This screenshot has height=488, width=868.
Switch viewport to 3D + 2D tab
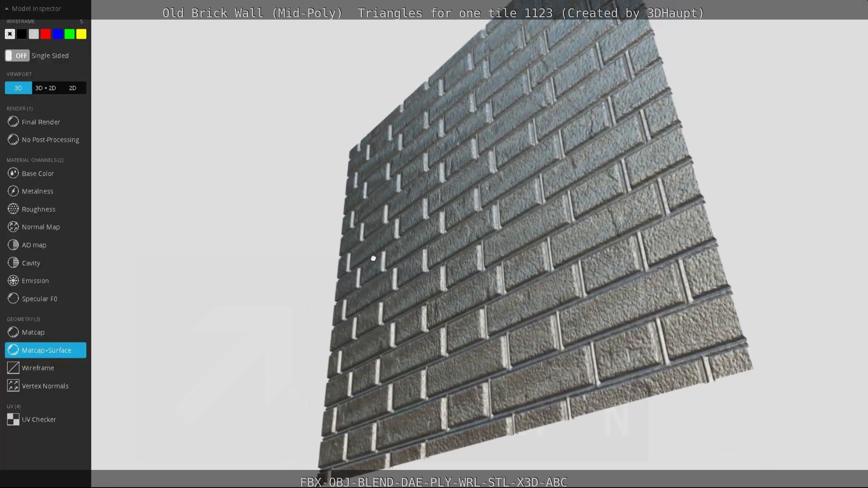[x=46, y=88]
